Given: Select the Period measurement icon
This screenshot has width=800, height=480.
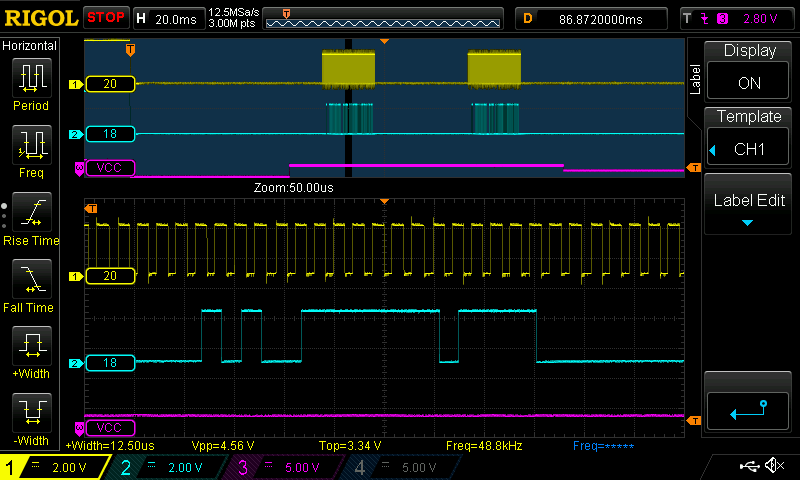Looking at the screenshot, I should 31,83.
